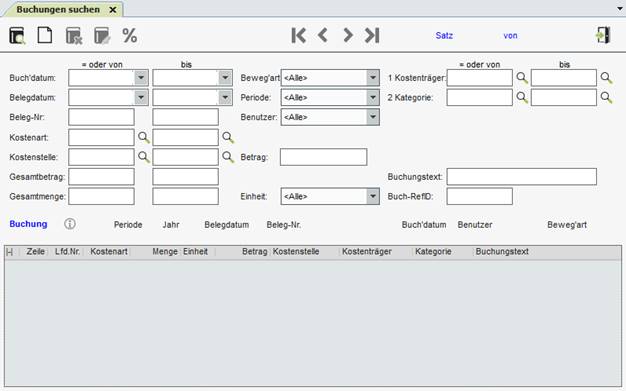Focus the Gesamtmenge 'von' input field
Image resolution: width=626 pixels, height=391 pixels.
tap(101, 196)
